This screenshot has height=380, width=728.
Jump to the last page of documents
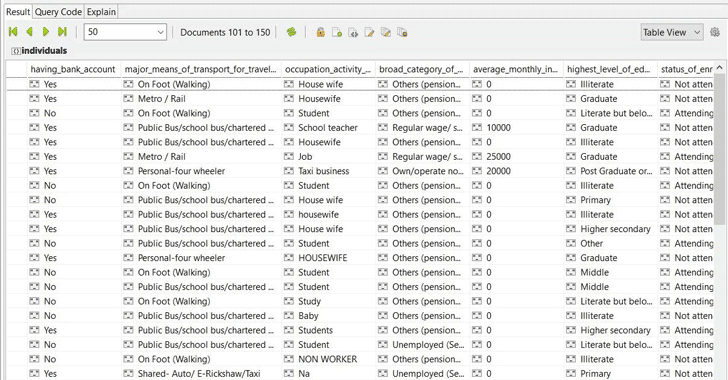pyautogui.click(x=62, y=32)
